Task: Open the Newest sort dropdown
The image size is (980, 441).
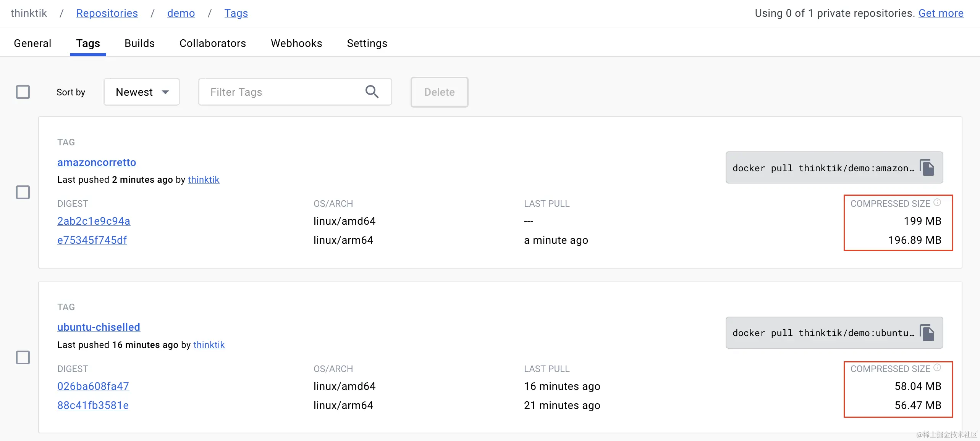Action: click(x=142, y=92)
